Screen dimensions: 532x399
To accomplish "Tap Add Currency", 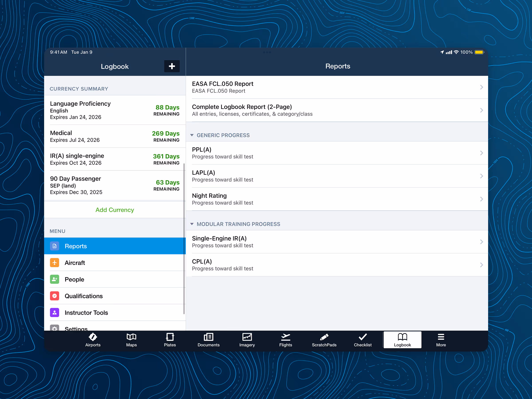I will (115, 210).
